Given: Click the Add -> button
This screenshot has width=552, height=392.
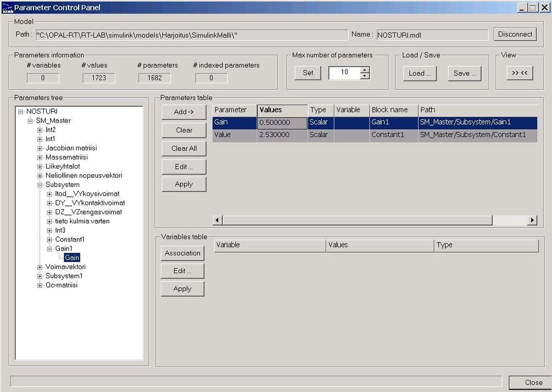Looking at the screenshot, I should pos(184,112).
